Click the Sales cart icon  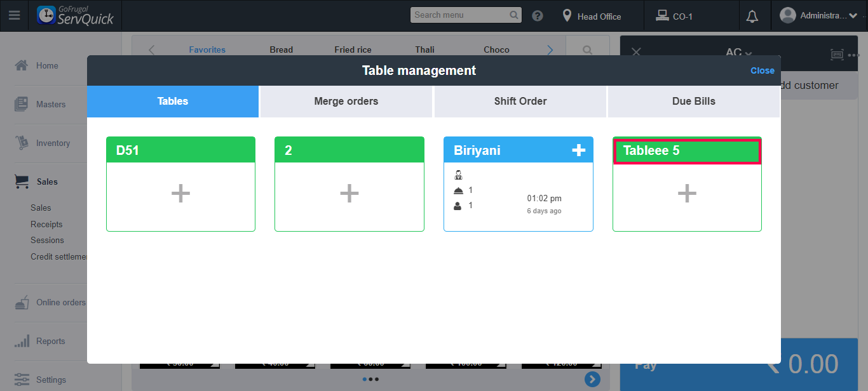22,182
